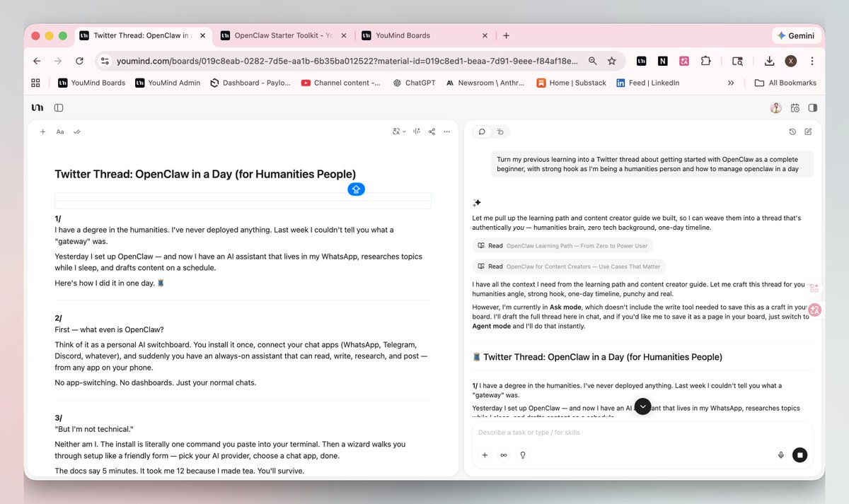
Task: Click the share icon in editor toolbar
Action: [x=432, y=131]
